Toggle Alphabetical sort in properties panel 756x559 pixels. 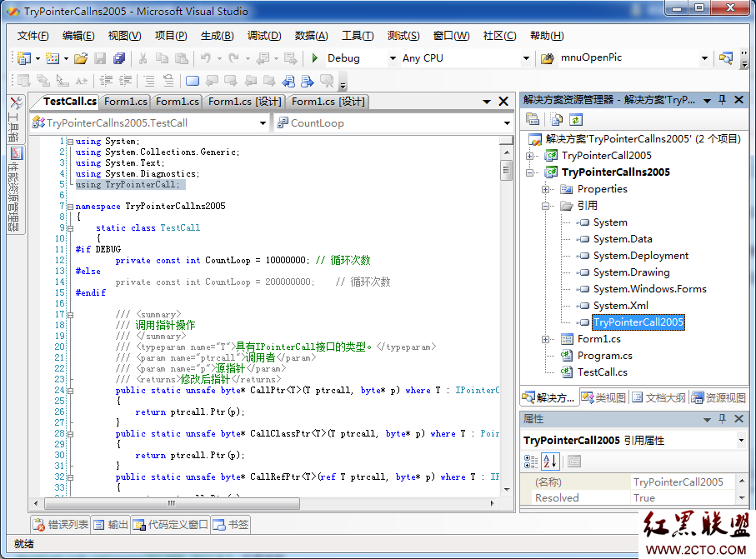tap(550, 462)
